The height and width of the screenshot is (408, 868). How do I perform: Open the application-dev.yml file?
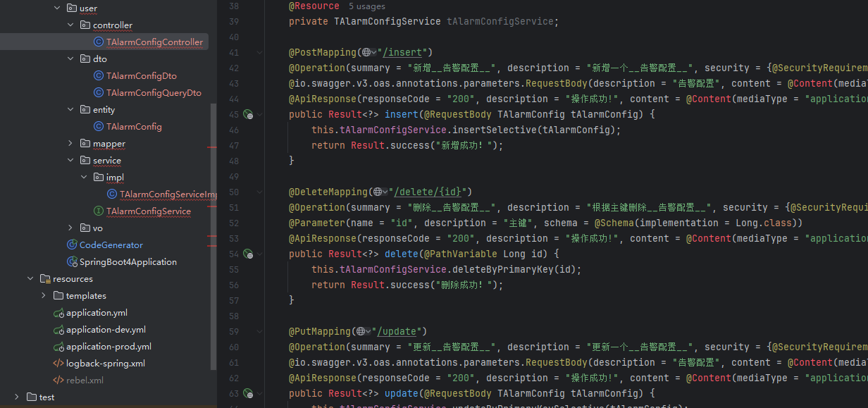click(106, 330)
